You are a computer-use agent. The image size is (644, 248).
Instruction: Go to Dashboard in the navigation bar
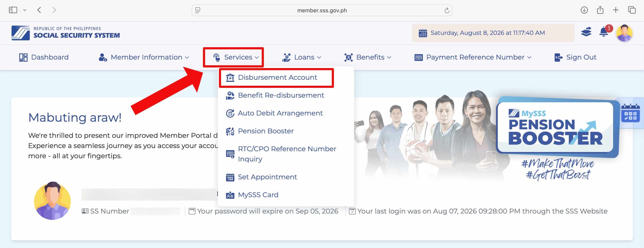pos(44,57)
